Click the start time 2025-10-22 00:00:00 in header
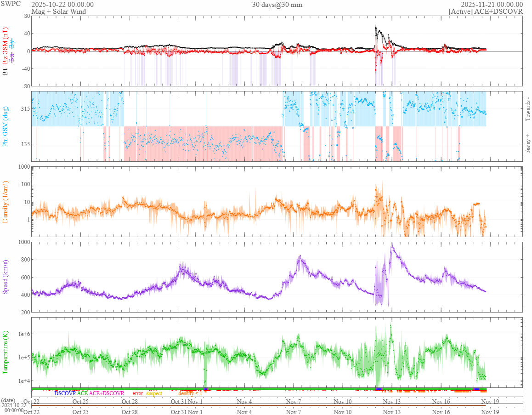 (x=62, y=5)
